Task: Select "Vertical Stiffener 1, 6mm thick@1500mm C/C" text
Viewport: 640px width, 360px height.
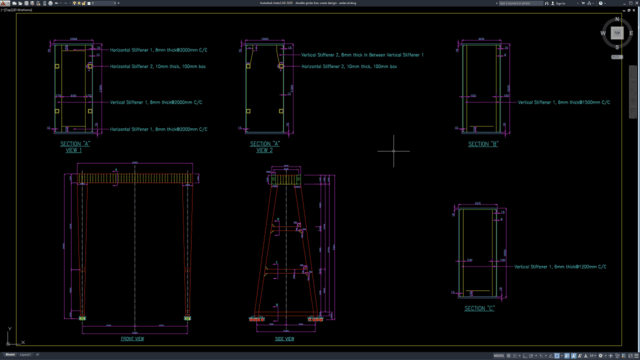Action: coord(564,102)
